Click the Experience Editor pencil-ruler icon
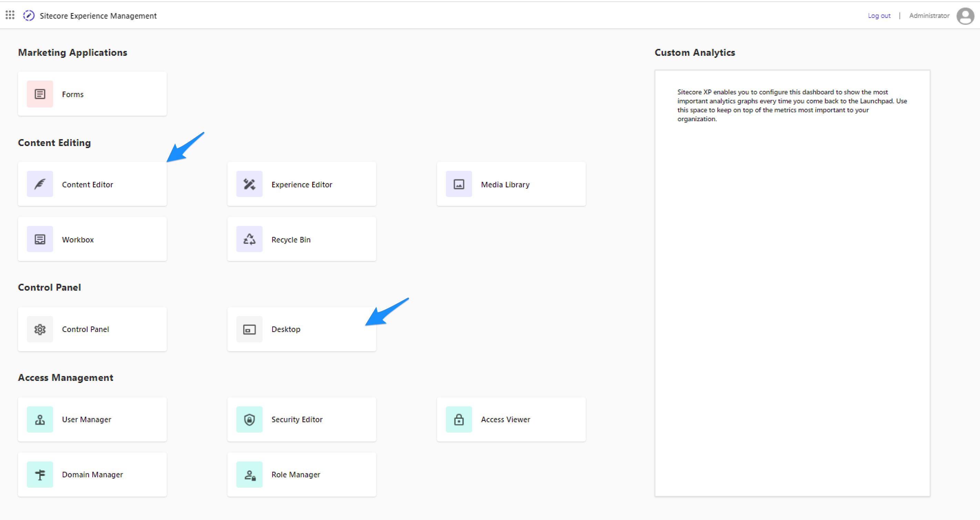Screen dimensions: 980x520 [x=249, y=184]
